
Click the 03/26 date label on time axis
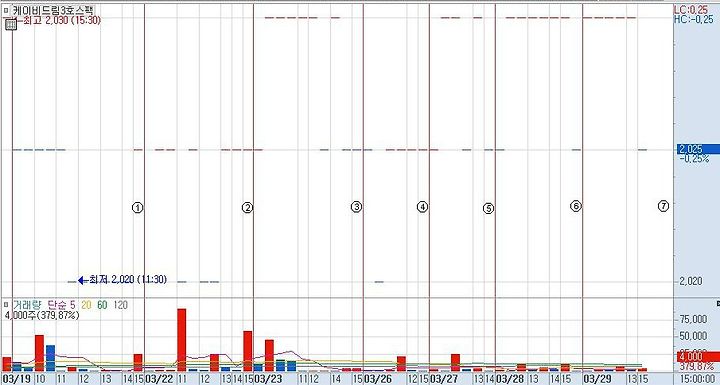point(377,379)
